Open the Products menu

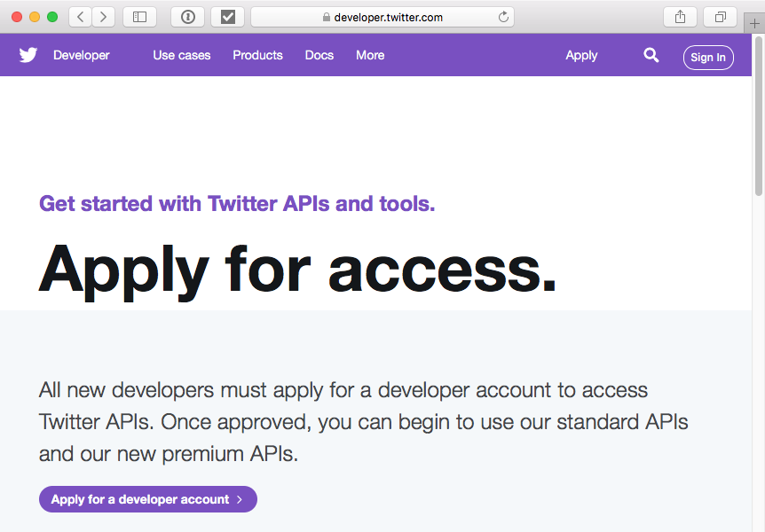coord(257,55)
